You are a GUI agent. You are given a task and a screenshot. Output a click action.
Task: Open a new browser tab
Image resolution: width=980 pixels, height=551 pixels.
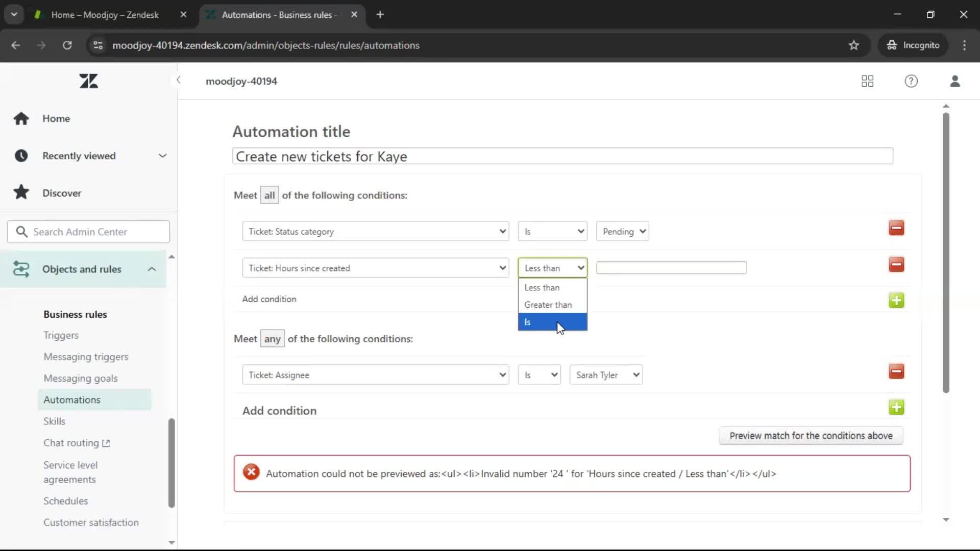(380, 15)
